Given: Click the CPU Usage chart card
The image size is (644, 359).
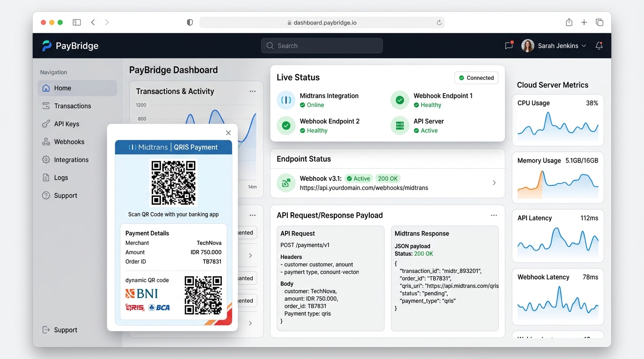Looking at the screenshot, I should pyautogui.click(x=558, y=120).
